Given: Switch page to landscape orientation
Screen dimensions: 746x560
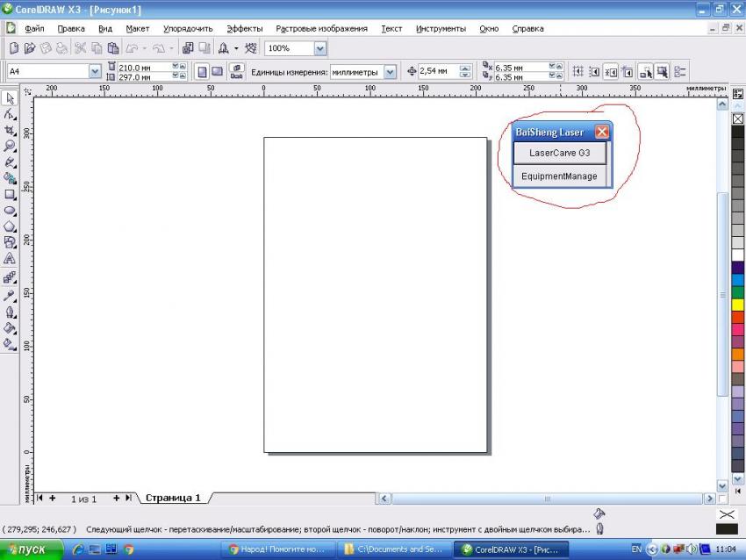Looking at the screenshot, I should (217, 71).
